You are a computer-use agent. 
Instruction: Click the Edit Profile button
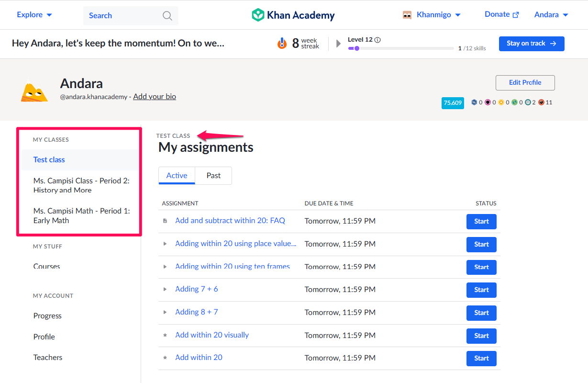pos(525,83)
